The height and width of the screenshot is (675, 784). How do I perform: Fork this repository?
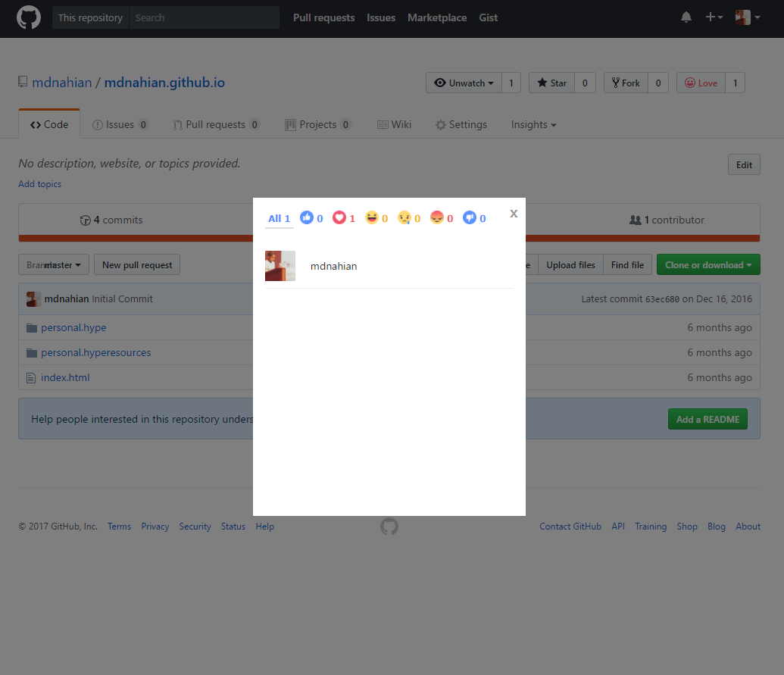(x=626, y=83)
